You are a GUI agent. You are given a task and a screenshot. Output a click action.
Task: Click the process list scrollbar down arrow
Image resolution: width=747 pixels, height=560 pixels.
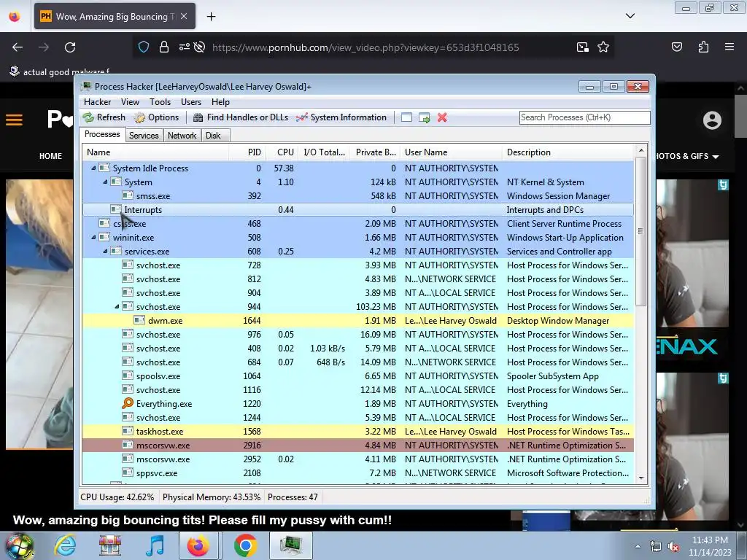point(640,478)
